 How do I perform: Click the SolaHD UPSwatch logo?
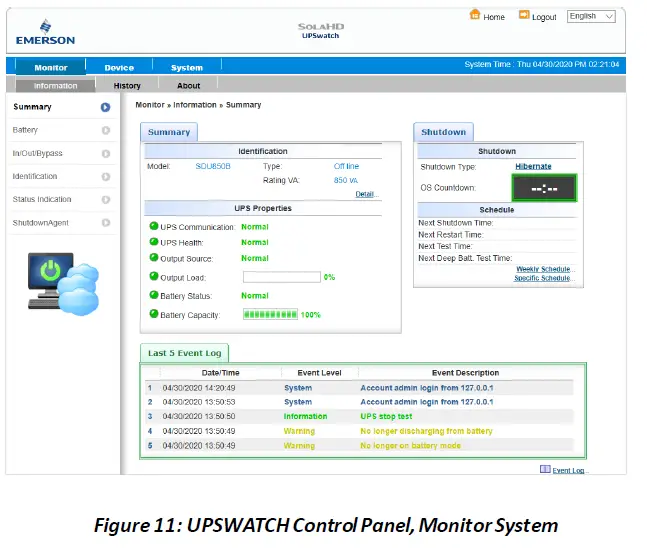click(x=321, y=31)
